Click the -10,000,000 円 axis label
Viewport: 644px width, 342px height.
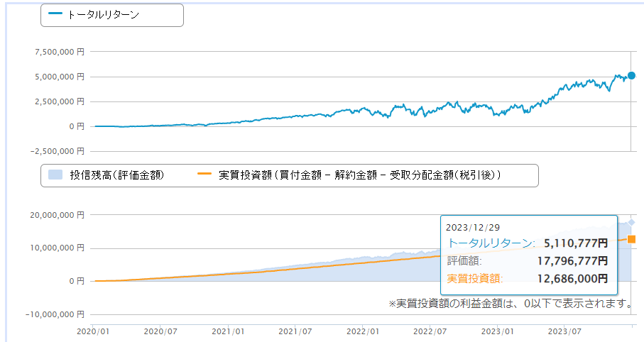click(55, 314)
